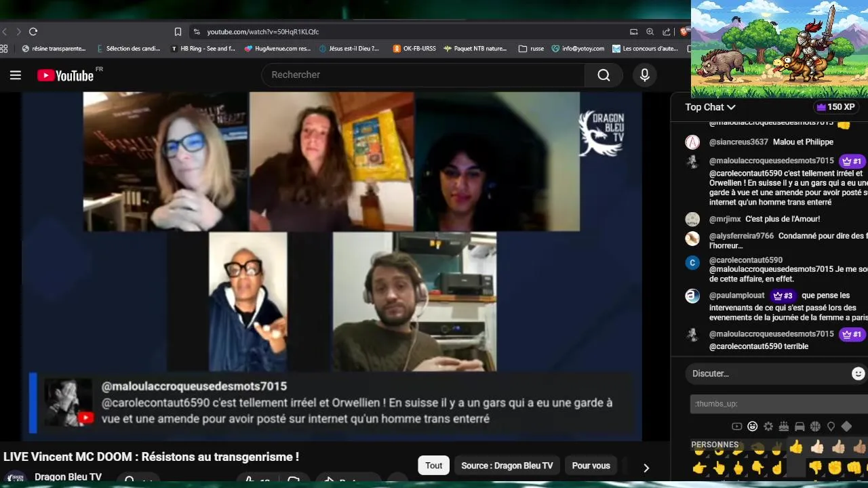Screen dimensions: 868x488
Task: Select the Pour vous chip
Action: [591, 466]
